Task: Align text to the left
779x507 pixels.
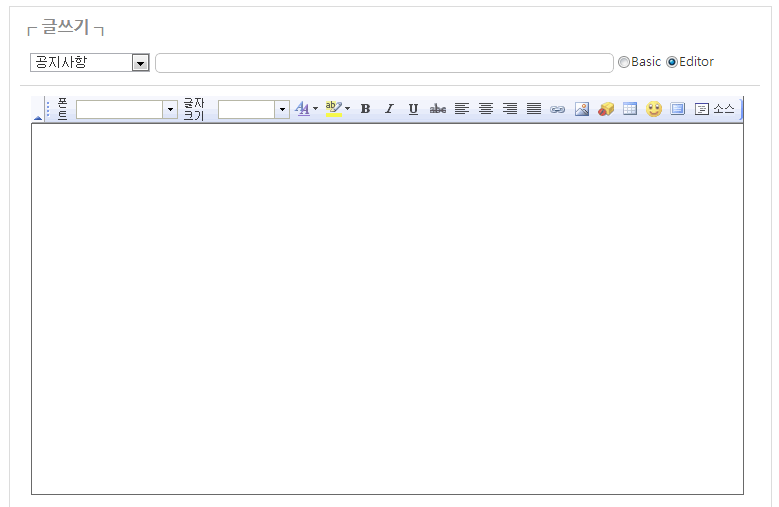Action: pos(462,109)
